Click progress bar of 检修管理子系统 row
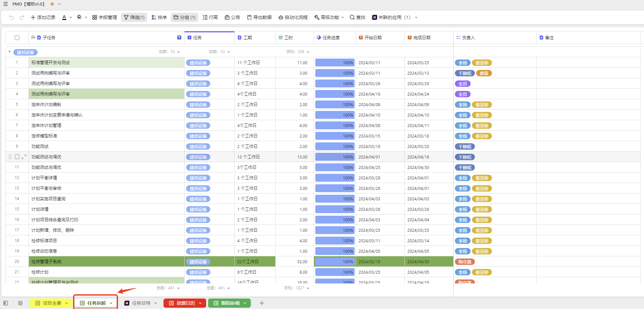Image resolution: width=644 pixels, height=309 pixels. 335,262
